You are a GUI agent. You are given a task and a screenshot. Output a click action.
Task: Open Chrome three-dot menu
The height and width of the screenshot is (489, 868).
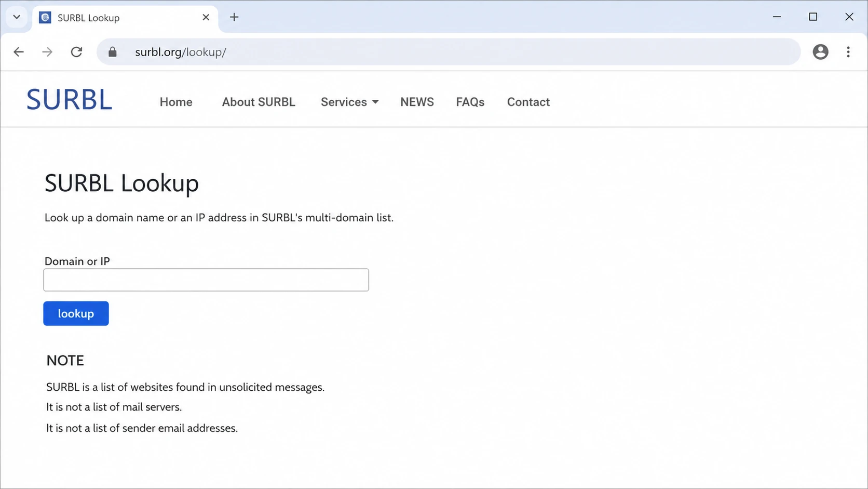pos(848,52)
